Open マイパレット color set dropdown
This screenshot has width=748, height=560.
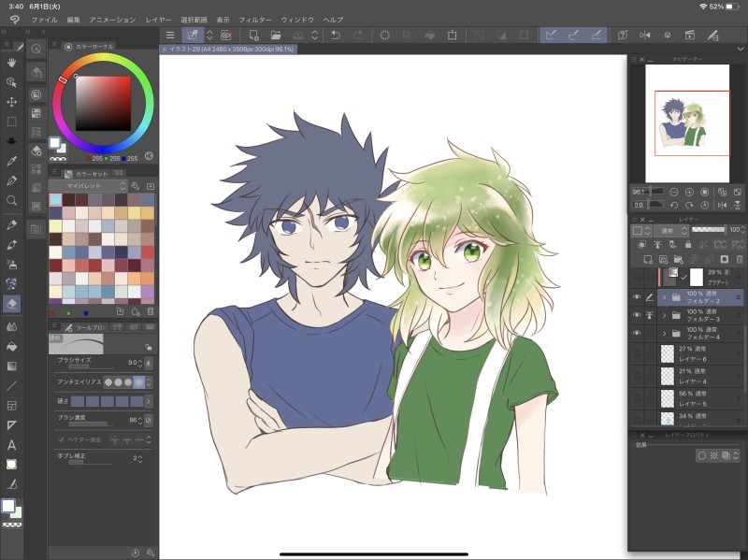pyautogui.click(x=88, y=185)
